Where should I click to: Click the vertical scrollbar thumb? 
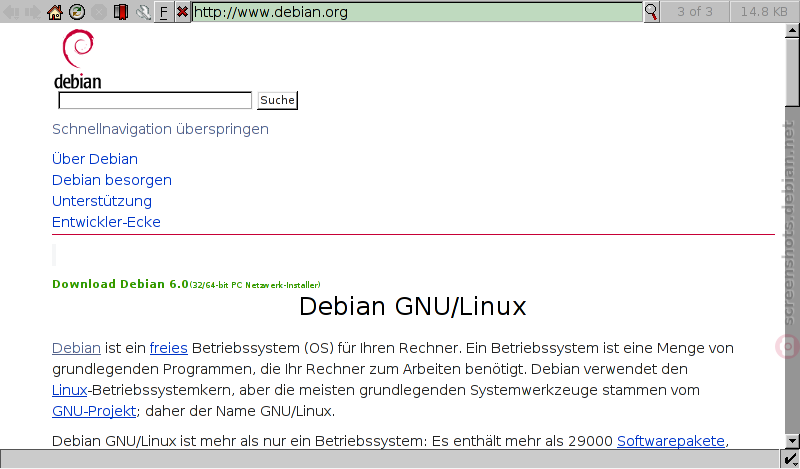[792, 72]
